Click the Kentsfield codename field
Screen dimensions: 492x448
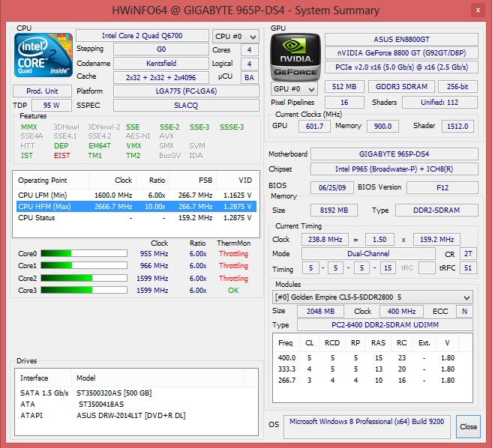[161, 64]
